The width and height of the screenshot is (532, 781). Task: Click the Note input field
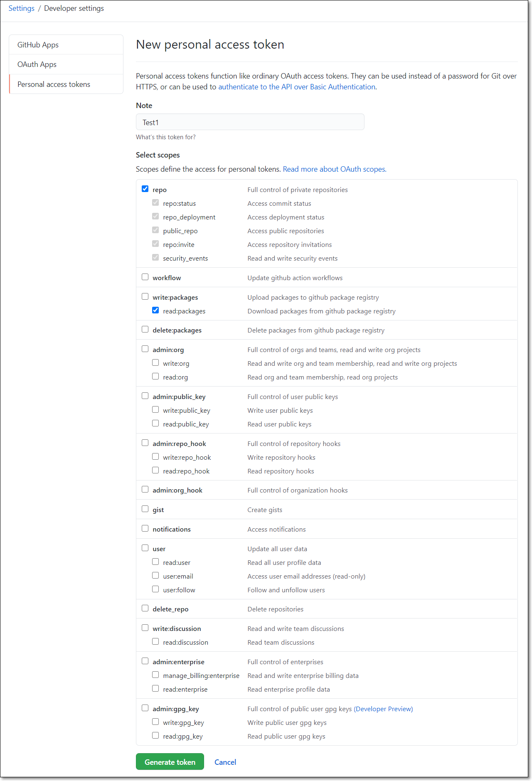(x=250, y=122)
